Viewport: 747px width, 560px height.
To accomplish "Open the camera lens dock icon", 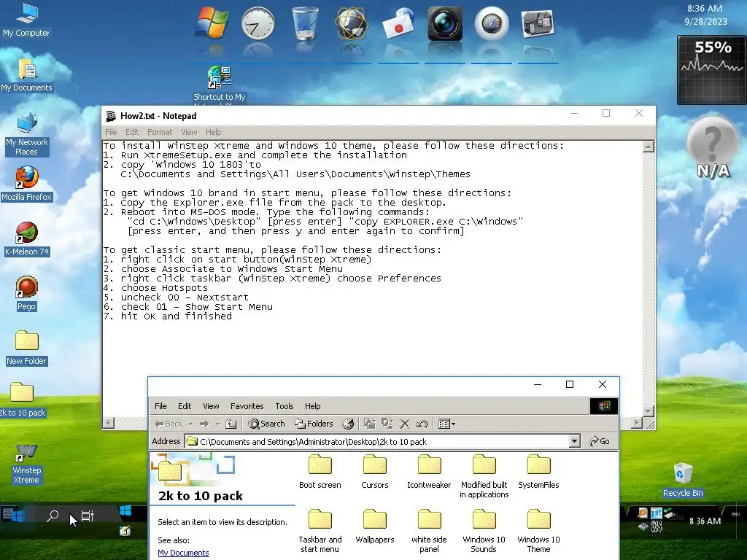I will (x=444, y=23).
